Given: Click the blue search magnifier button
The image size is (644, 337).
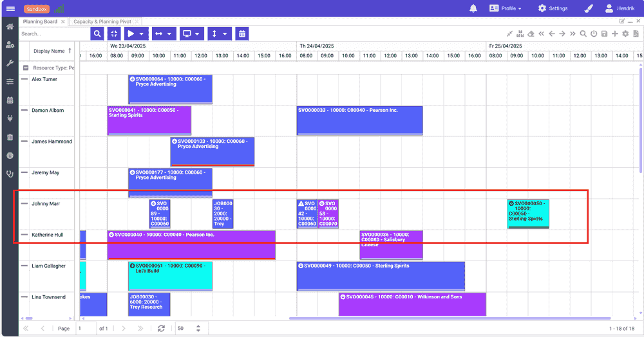Looking at the screenshot, I should 97,33.
